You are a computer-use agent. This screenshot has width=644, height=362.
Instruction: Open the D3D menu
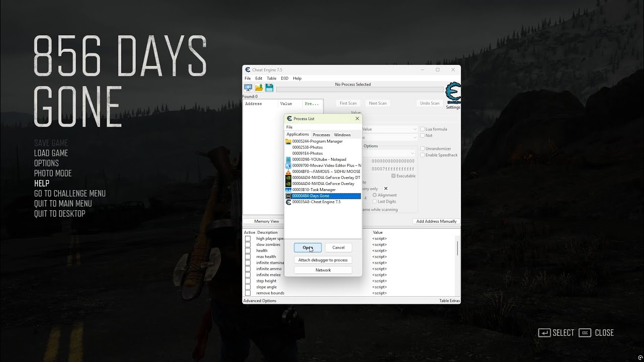tap(285, 78)
